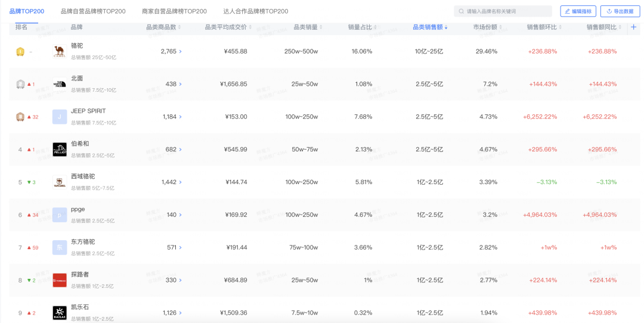Click the search magnifier icon
The width and height of the screenshot is (644, 323).
[x=461, y=11]
